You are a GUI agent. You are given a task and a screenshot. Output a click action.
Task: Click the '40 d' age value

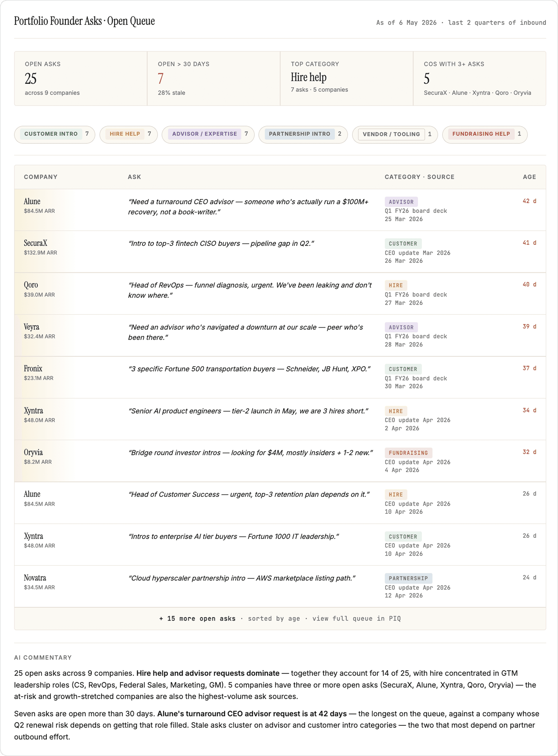[529, 285]
